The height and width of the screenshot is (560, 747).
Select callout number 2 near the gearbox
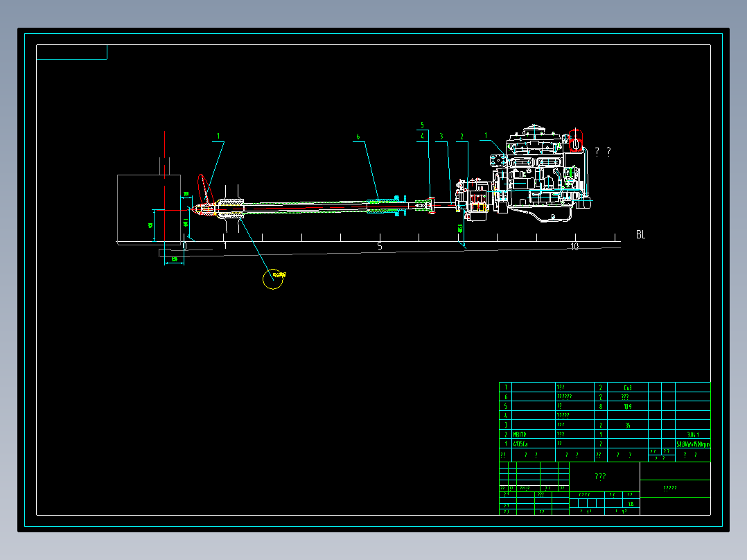tap(462, 137)
